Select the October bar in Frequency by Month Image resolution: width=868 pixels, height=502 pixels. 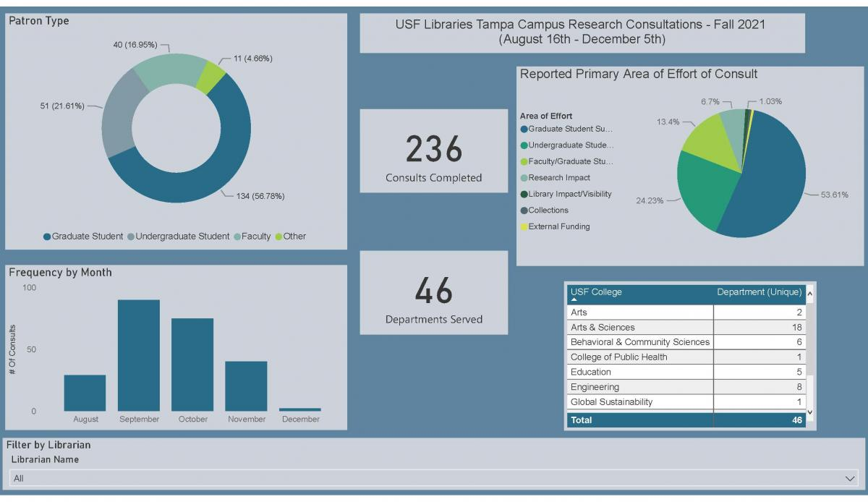(x=192, y=365)
